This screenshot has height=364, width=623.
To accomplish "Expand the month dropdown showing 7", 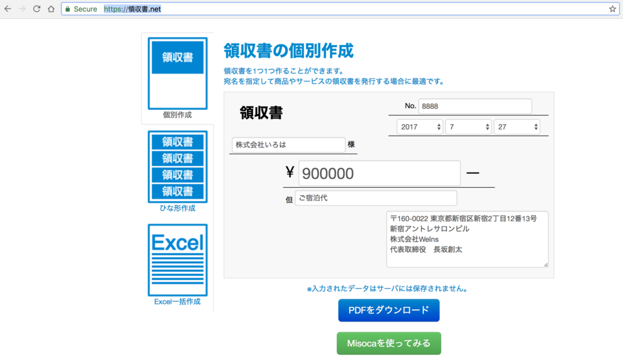I will [x=468, y=127].
